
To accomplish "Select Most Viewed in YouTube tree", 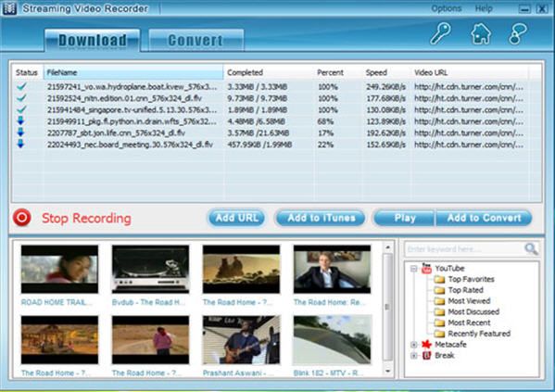I will tap(469, 301).
